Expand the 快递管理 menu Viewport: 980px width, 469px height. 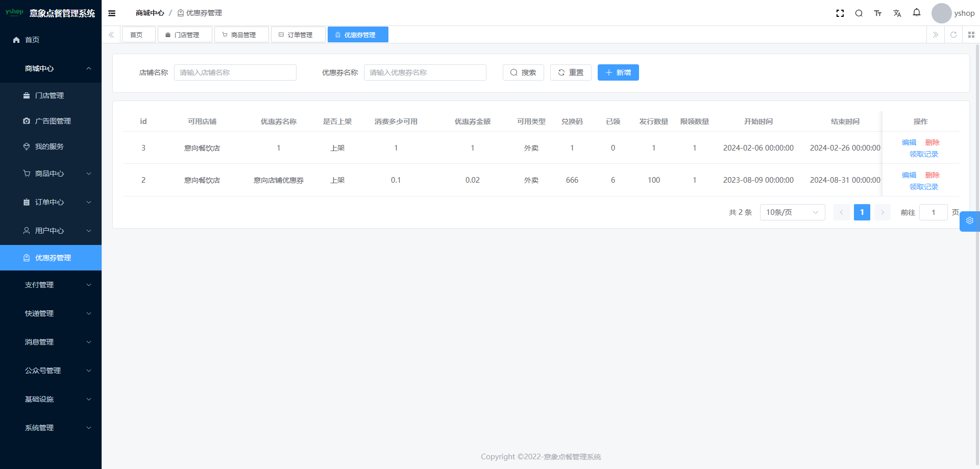pos(51,313)
